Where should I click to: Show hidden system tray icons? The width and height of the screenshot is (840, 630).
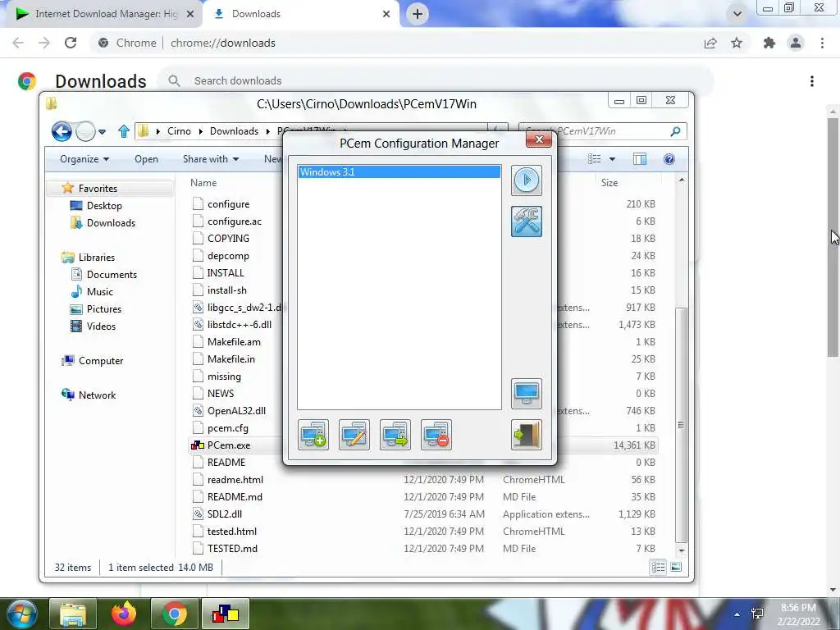[737, 614]
